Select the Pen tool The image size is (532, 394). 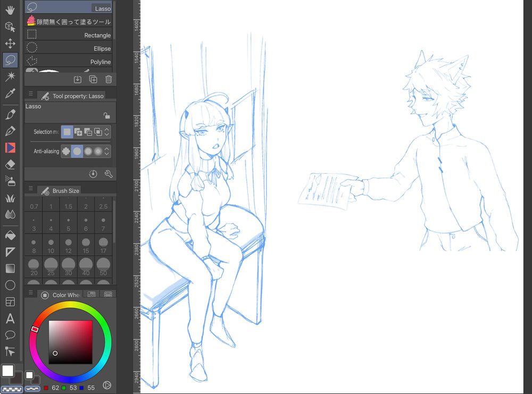[10, 114]
